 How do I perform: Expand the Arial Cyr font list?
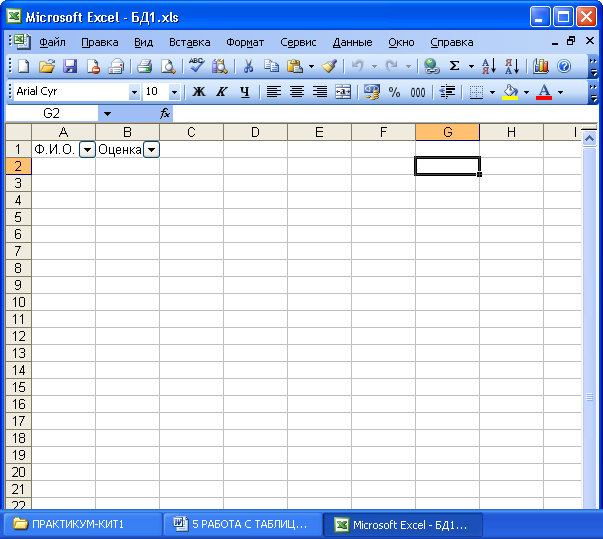click(x=134, y=92)
